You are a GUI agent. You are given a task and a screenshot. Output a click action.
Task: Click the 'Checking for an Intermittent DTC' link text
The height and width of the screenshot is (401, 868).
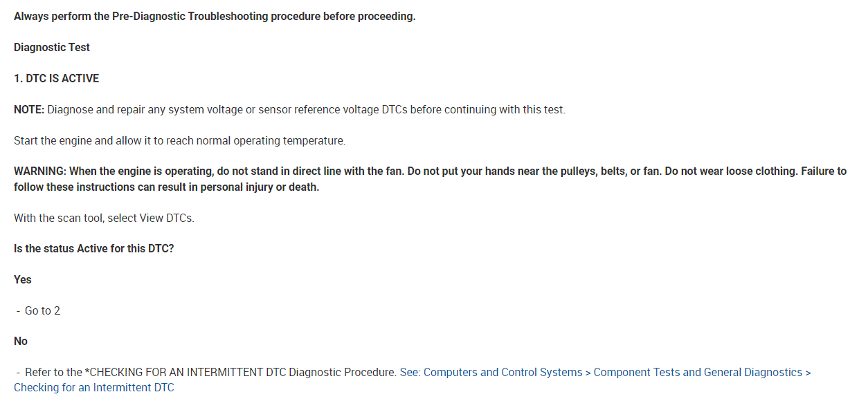(x=94, y=387)
